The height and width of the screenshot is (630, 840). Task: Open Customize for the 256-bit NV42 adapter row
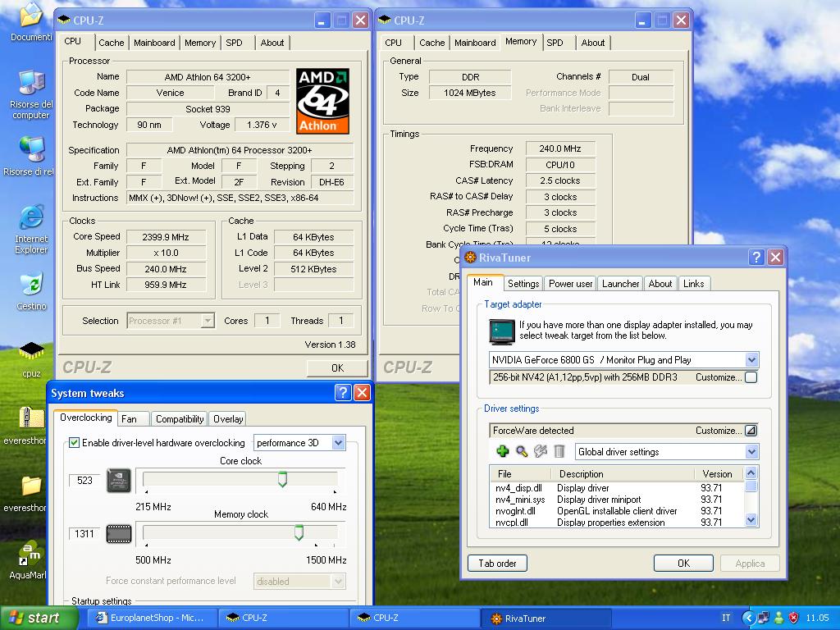tap(751, 377)
